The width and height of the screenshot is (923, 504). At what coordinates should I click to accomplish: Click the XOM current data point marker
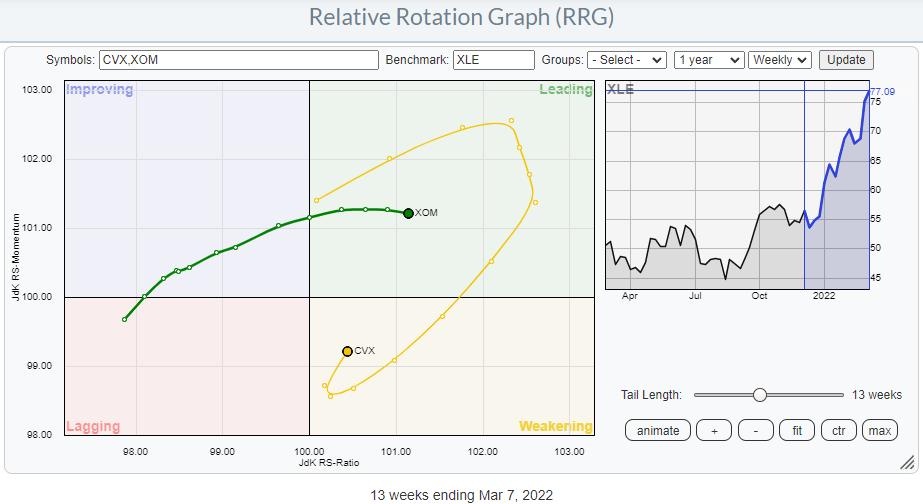tap(408, 213)
